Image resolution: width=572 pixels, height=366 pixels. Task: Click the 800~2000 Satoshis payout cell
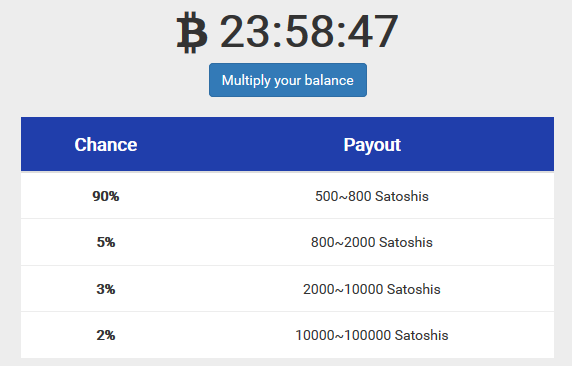point(372,242)
